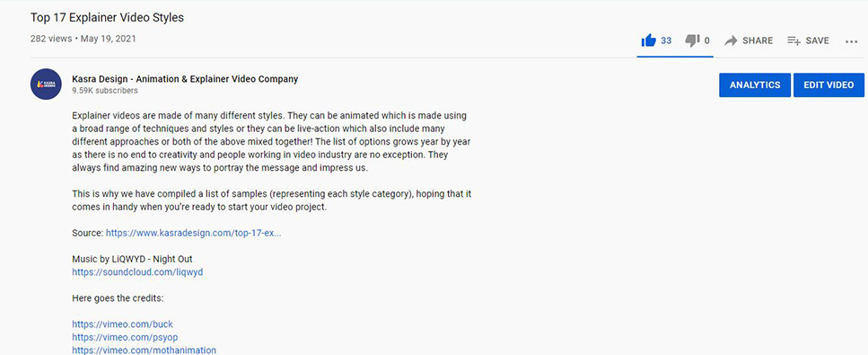Click the thumbs-down dislike icon
Image resolution: width=868 pixels, height=355 pixels.
point(693,40)
